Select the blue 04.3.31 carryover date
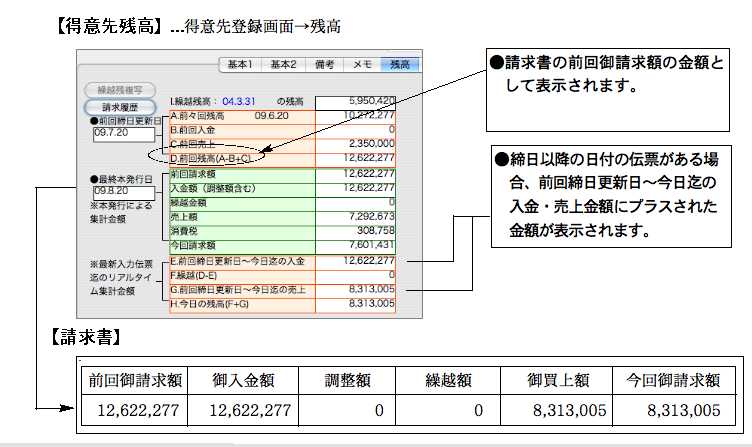 click(239, 102)
